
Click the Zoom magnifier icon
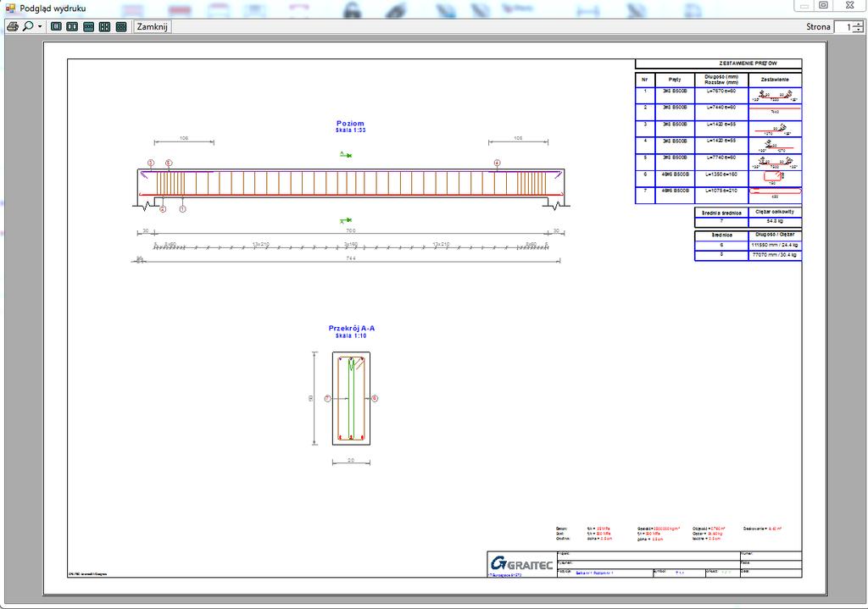pyautogui.click(x=28, y=26)
